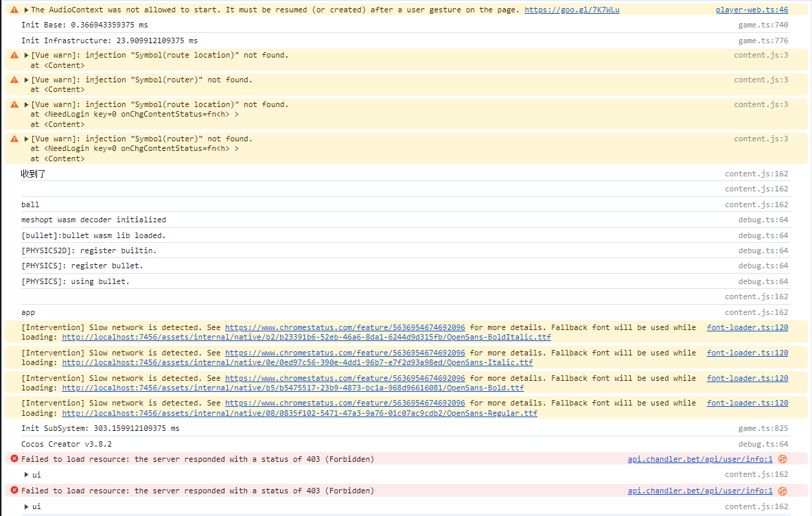This screenshot has width=812, height=516.
Task: Click the warning icon on the first Vue route location warning
Action: (14, 56)
